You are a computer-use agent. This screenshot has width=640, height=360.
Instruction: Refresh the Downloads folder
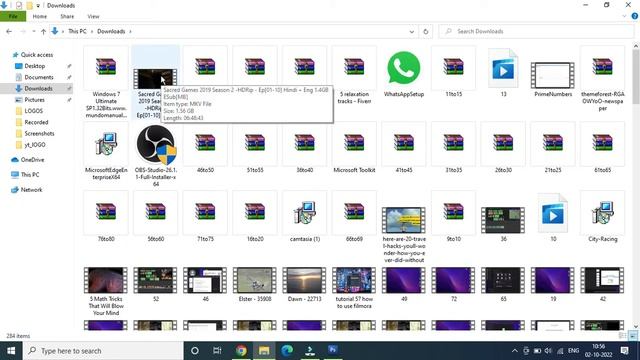tap(426, 31)
